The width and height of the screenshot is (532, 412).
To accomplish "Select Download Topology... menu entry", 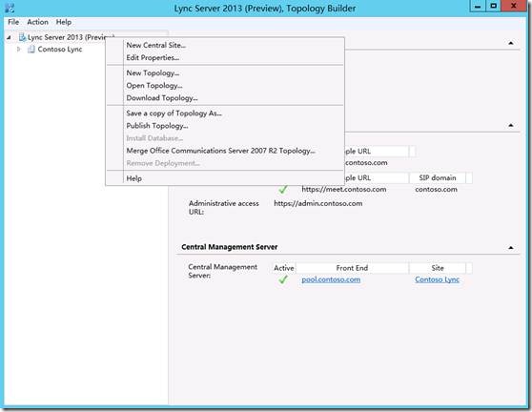I will pyautogui.click(x=162, y=98).
